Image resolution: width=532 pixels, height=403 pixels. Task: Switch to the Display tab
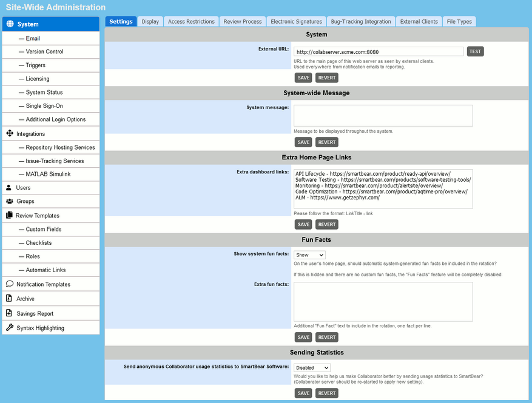pos(150,21)
